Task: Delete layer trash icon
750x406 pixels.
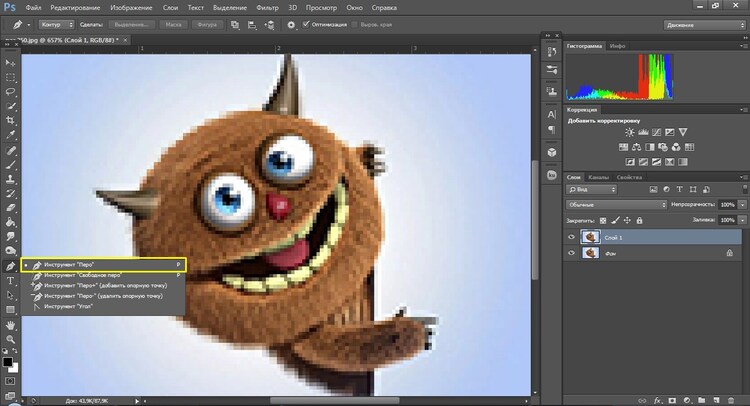Action: click(730, 400)
